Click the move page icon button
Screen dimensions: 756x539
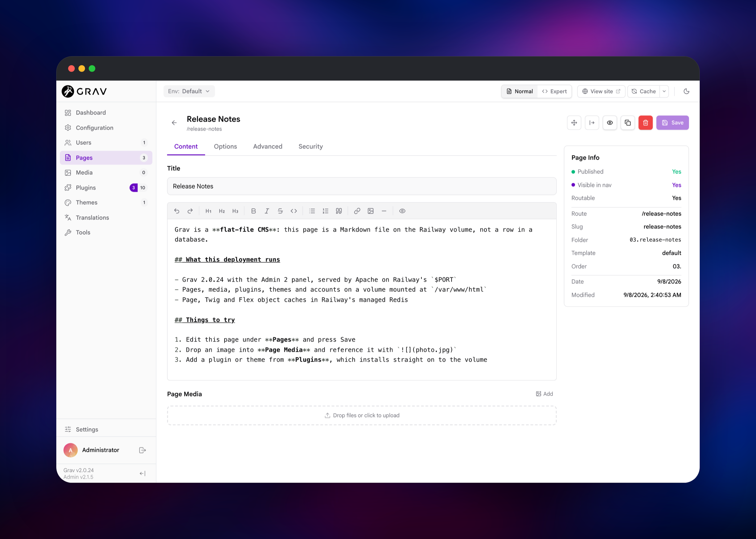point(574,123)
